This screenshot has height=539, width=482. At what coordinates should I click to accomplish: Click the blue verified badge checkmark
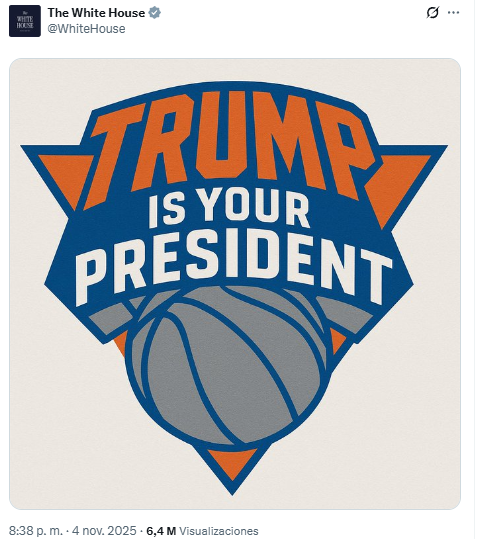click(x=154, y=13)
